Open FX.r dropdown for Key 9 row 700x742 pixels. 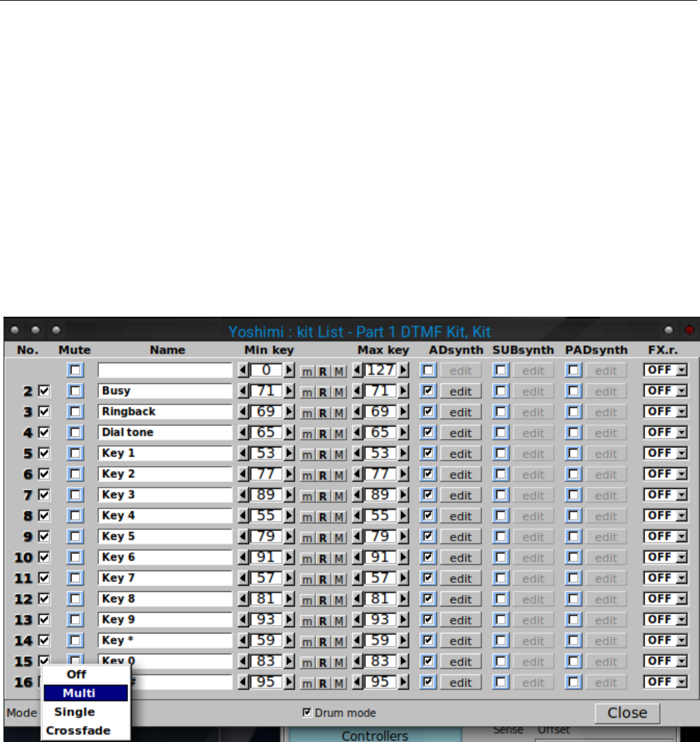pos(665,620)
